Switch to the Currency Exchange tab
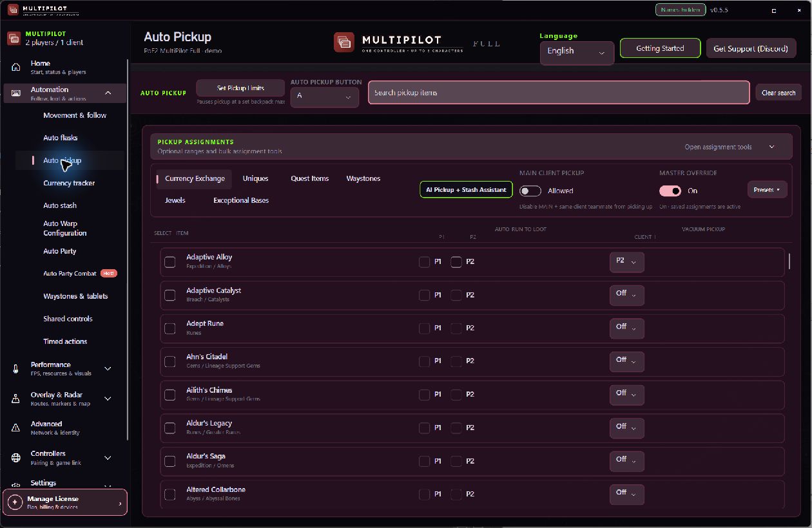This screenshot has width=812, height=528. pyautogui.click(x=194, y=179)
